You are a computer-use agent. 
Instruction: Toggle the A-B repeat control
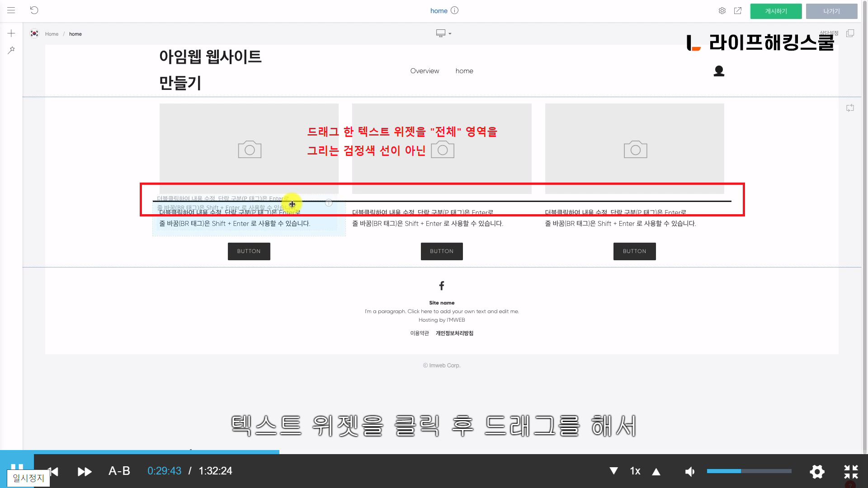119,471
